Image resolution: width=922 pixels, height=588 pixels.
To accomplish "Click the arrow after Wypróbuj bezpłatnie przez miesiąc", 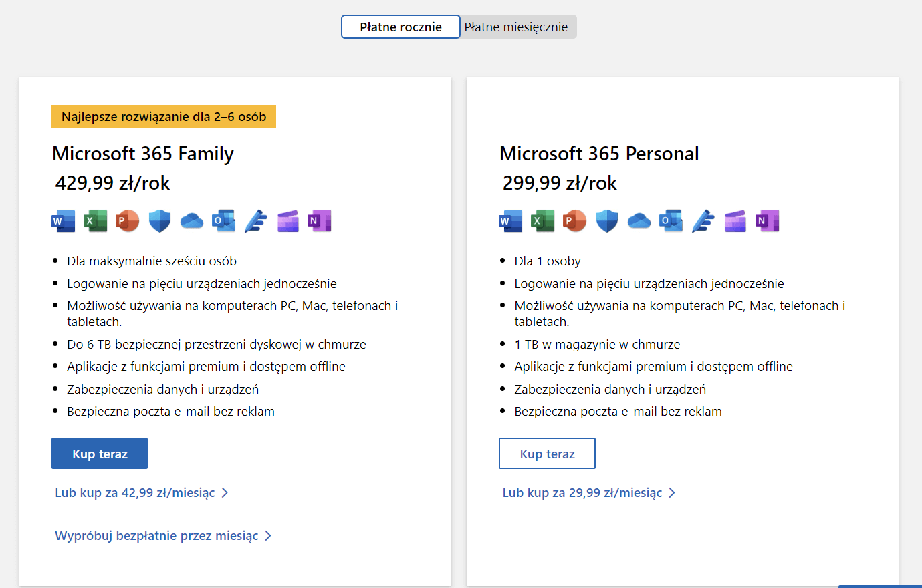I will pos(268,535).
